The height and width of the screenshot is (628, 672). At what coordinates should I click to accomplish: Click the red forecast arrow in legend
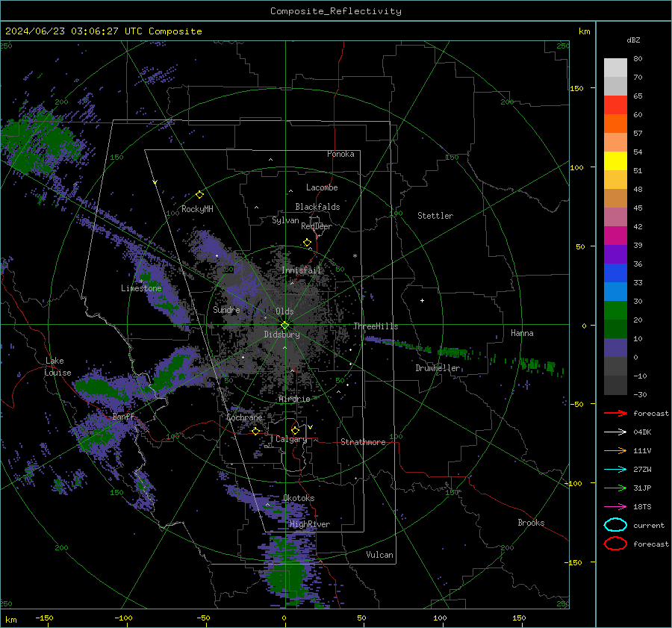(615, 413)
